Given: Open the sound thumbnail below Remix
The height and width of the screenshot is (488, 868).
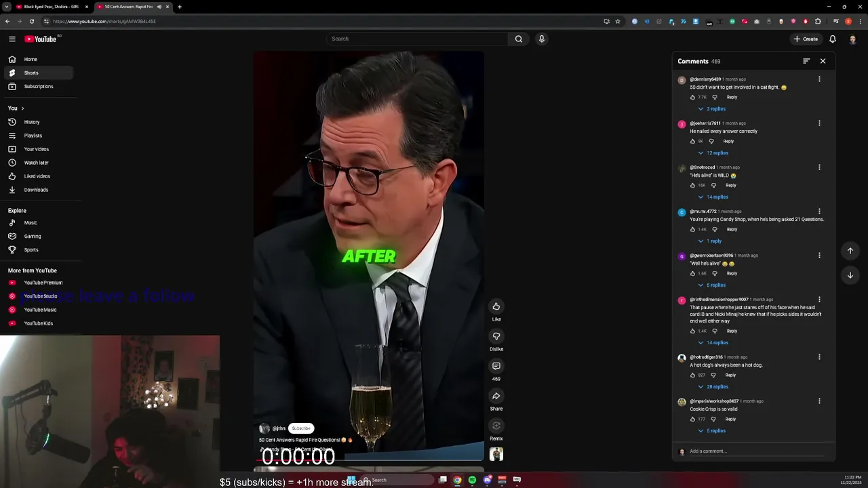Looking at the screenshot, I should (x=496, y=454).
